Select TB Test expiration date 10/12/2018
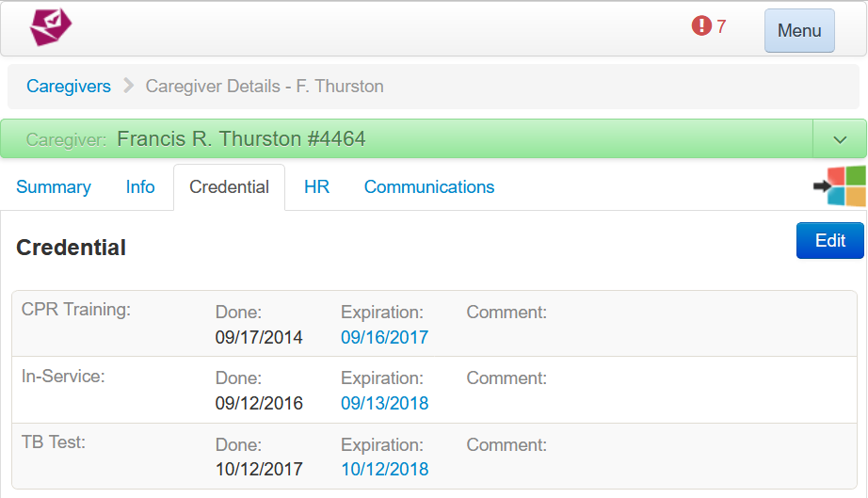 (x=384, y=469)
